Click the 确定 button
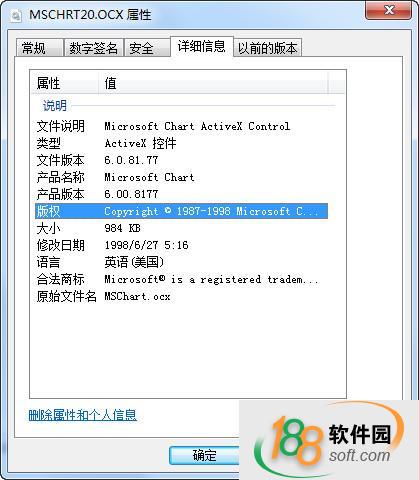 [x=204, y=455]
